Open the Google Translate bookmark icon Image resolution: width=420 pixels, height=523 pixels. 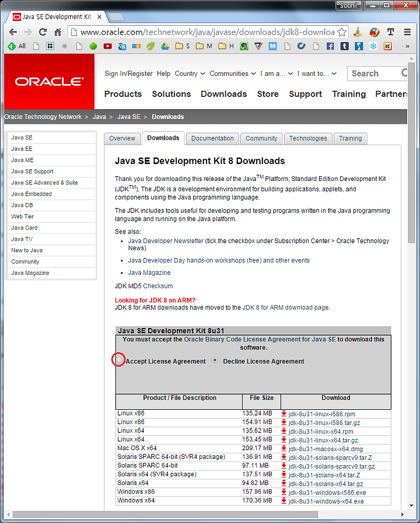(x=122, y=46)
